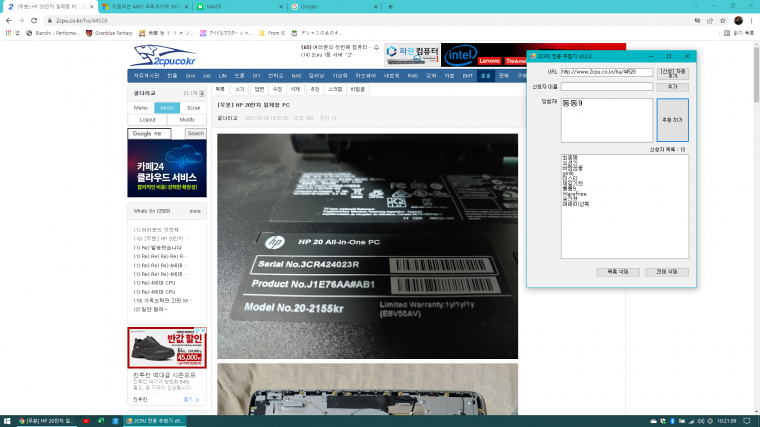The height and width of the screenshot is (427, 760).
Task: Click 'more' in the Whats On panel
Action: point(195,211)
